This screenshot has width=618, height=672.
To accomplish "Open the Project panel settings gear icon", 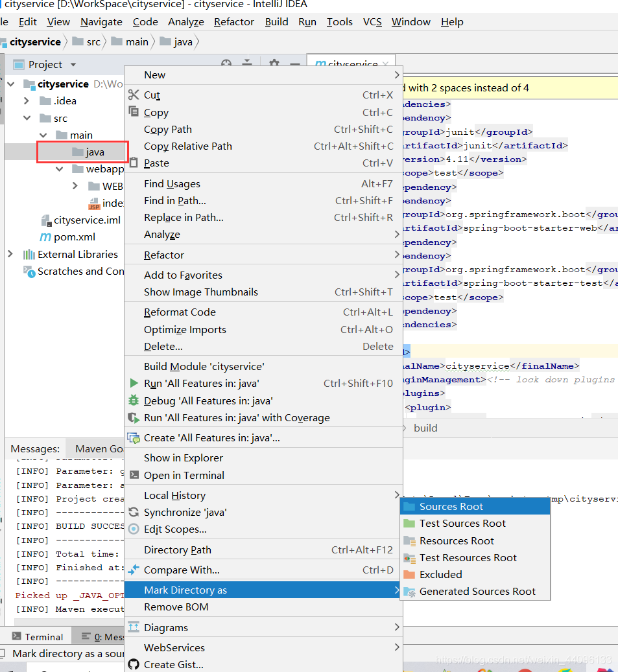I will (x=275, y=62).
